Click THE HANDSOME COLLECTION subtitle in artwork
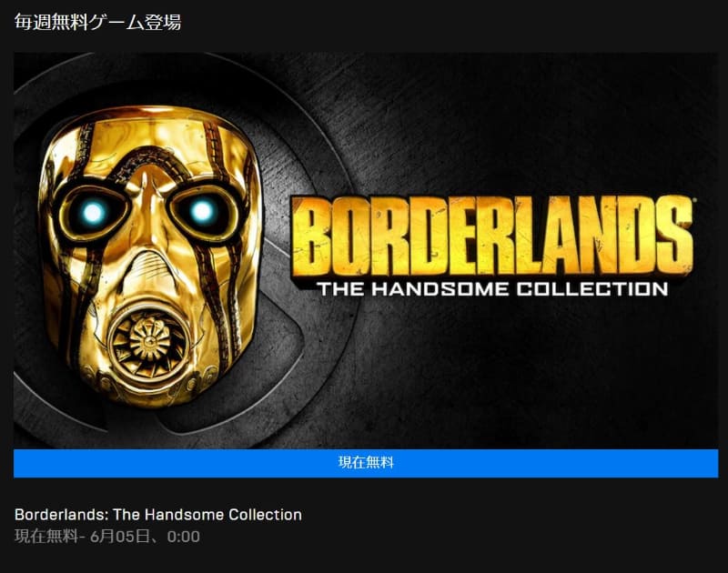 [x=493, y=289]
